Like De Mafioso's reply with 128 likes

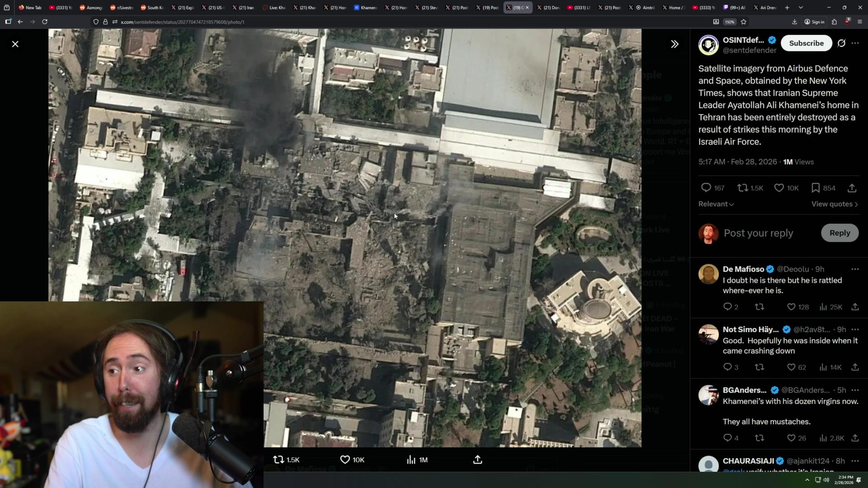pos(791,307)
